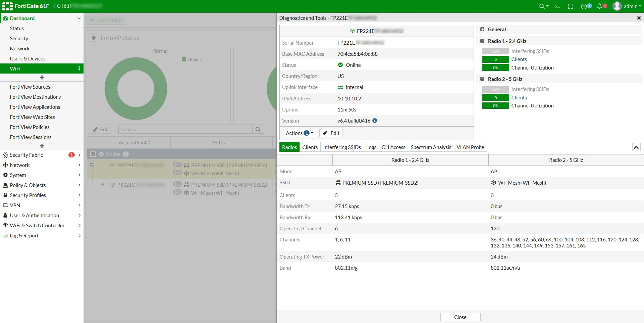Open the global search magnifier icon

542,6
